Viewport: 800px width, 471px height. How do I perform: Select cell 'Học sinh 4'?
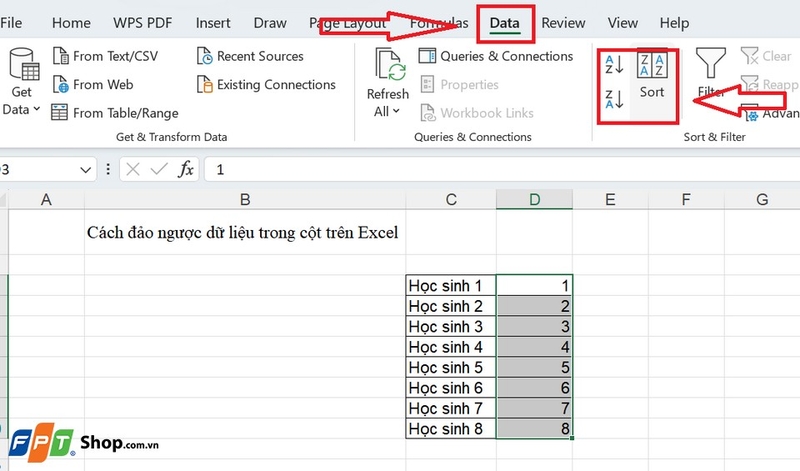point(451,346)
